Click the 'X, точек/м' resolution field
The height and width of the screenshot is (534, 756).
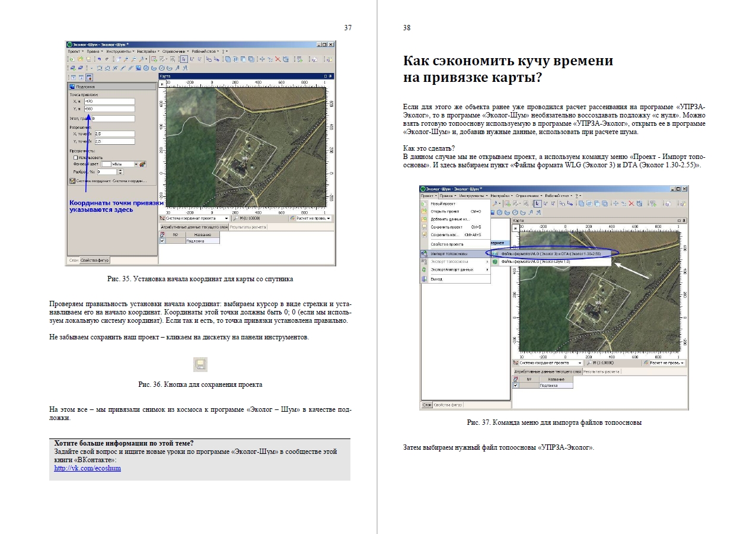115,134
